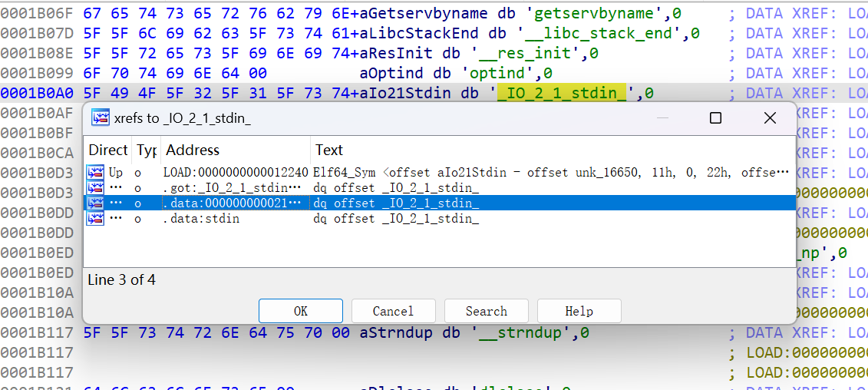Screen dimensions: 868x390
Task: Click the hex bytes on the aOptind line
Action: click(175, 73)
